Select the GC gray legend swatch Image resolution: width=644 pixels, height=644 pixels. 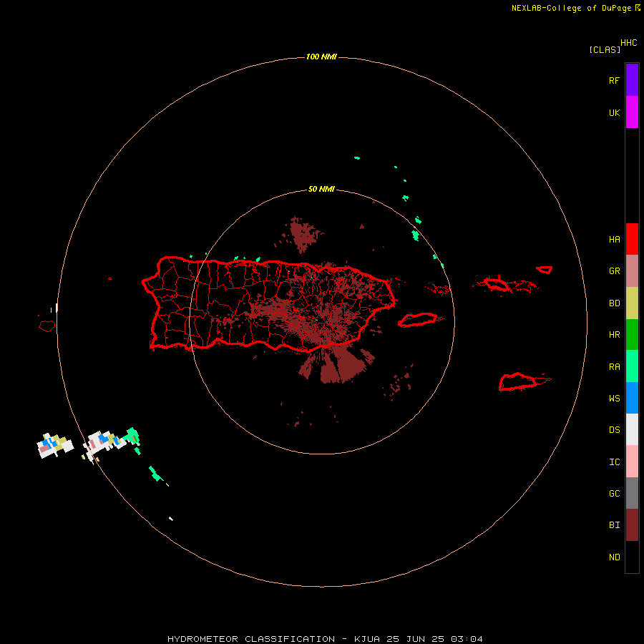tap(632, 493)
